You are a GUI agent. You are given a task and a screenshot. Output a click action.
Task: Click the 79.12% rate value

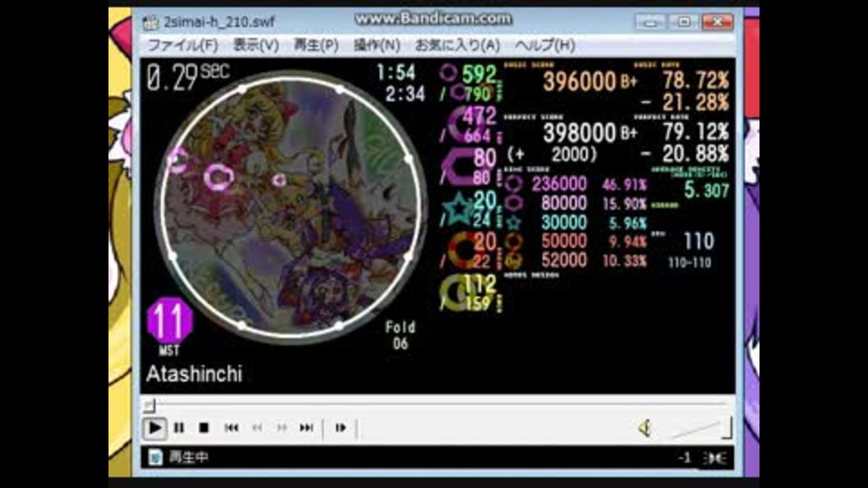696,132
